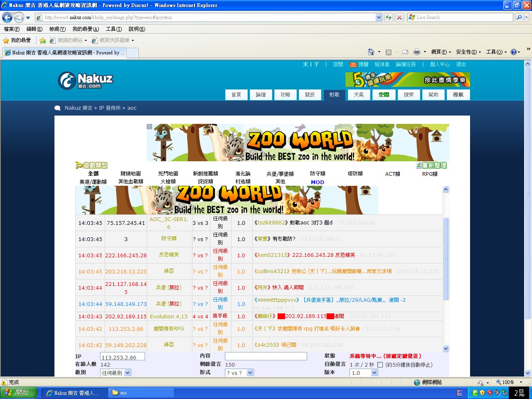Click the IP list scrollbar down arrow
The height and width of the screenshot is (399, 532).
[446, 349]
